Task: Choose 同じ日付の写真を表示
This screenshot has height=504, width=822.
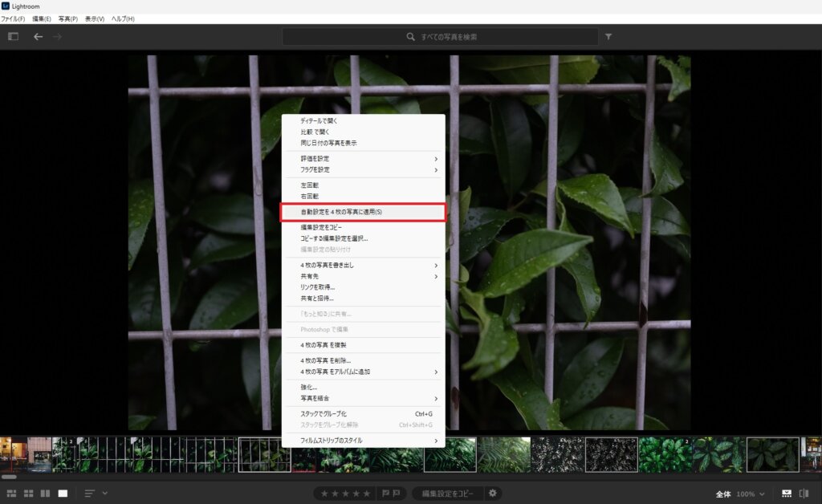Action: [364, 143]
